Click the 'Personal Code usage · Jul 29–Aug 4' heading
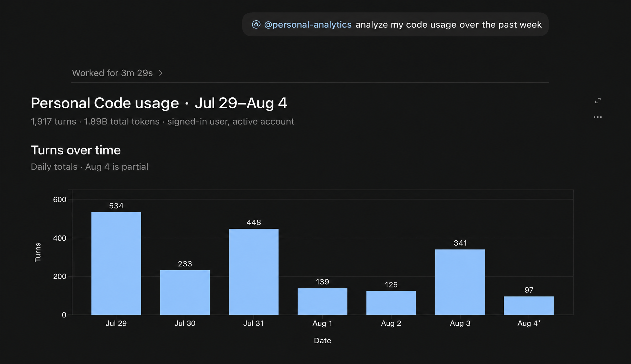The height and width of the screenshot is (364, 631). click(x=159, y=103)
